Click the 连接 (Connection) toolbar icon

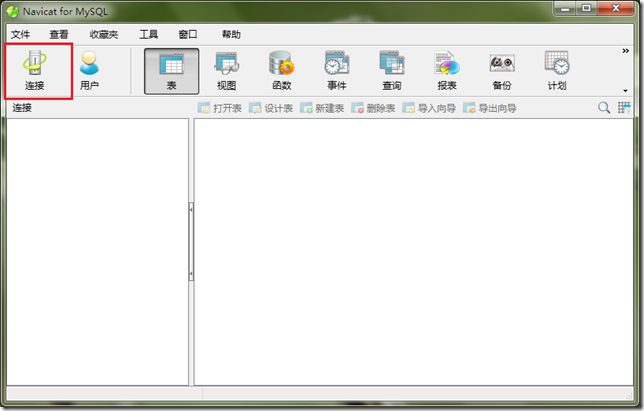click(x=35, y=69)
